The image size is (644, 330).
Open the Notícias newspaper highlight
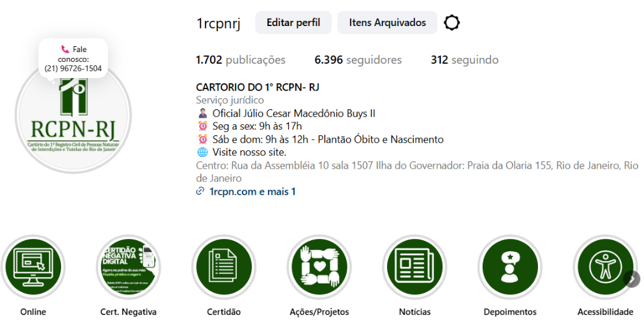414,267
